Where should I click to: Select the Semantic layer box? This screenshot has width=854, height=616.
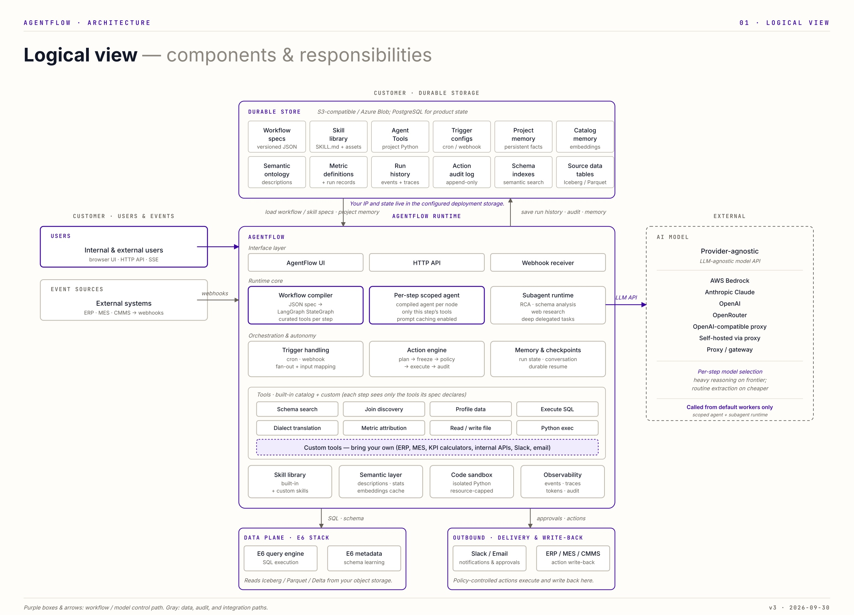pos(381,482)
